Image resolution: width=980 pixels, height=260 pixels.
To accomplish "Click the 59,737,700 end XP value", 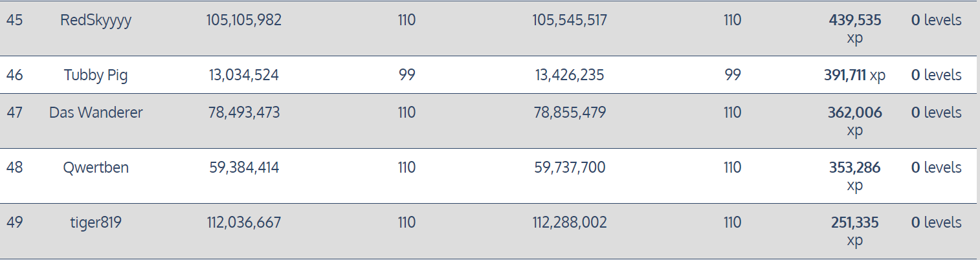I will coord(570,168).
